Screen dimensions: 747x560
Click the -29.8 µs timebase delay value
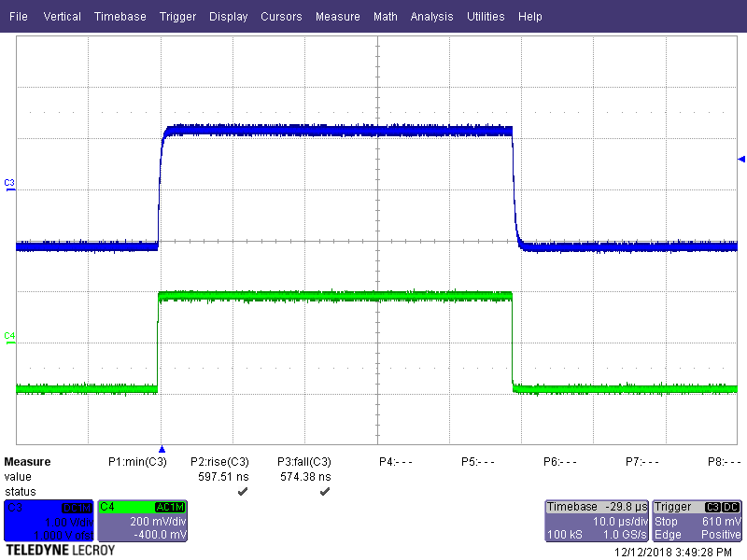[626, 507]
